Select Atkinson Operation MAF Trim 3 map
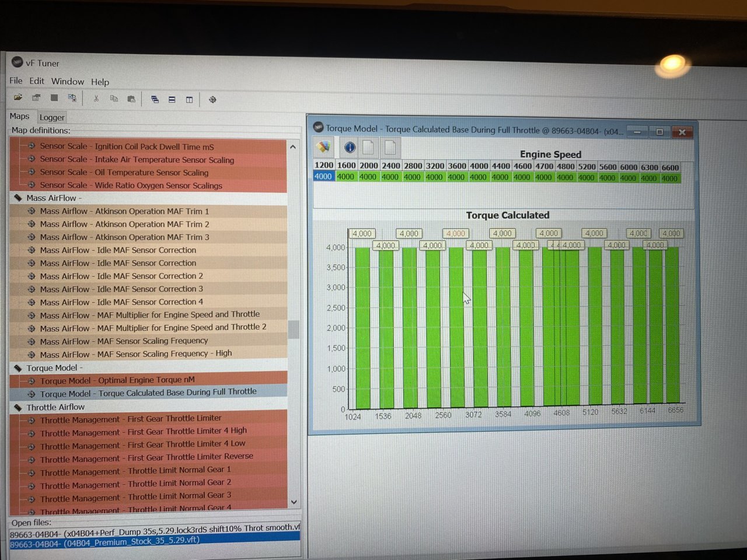Viewport: 747px width, 560px height. [124, 237]
